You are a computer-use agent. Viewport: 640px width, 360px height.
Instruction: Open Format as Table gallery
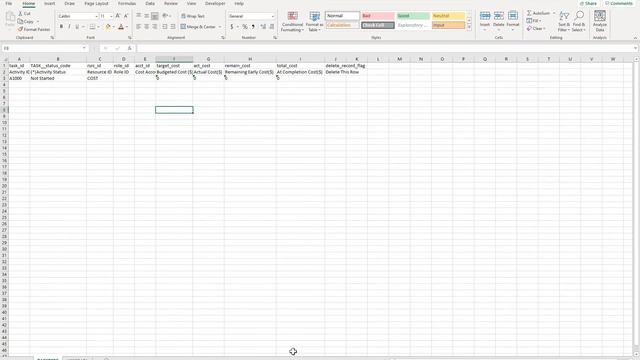[314, 22]
